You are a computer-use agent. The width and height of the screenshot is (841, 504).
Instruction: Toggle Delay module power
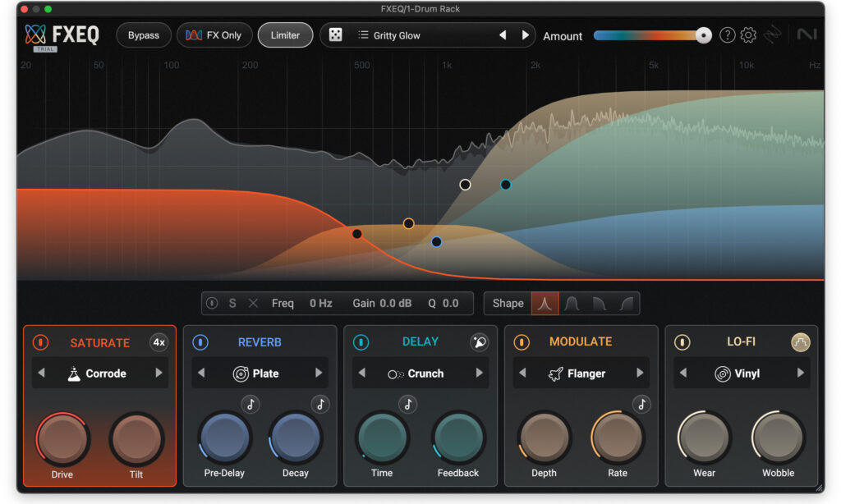click(x=361, y=342)
